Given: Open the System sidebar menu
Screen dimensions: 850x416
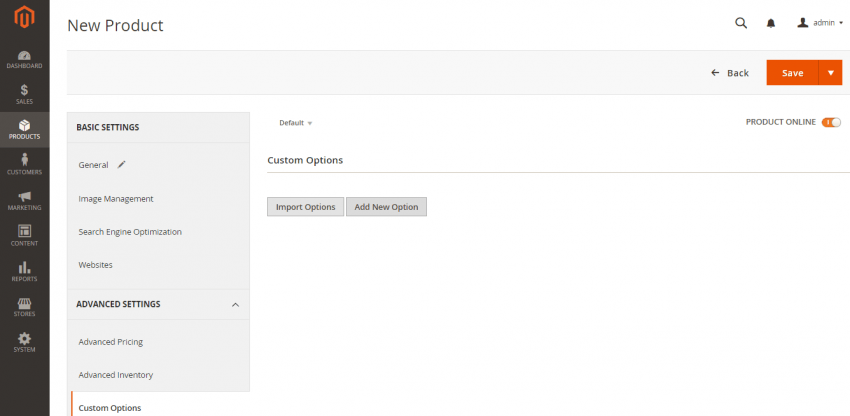Looking at the screenshot, I should 24,342.
